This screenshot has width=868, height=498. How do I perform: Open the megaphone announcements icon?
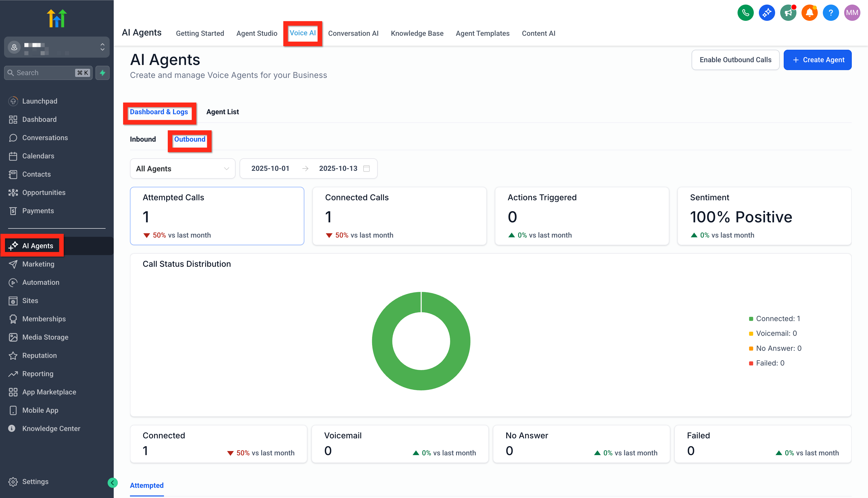pyautogui.click(x=788, y=13)
